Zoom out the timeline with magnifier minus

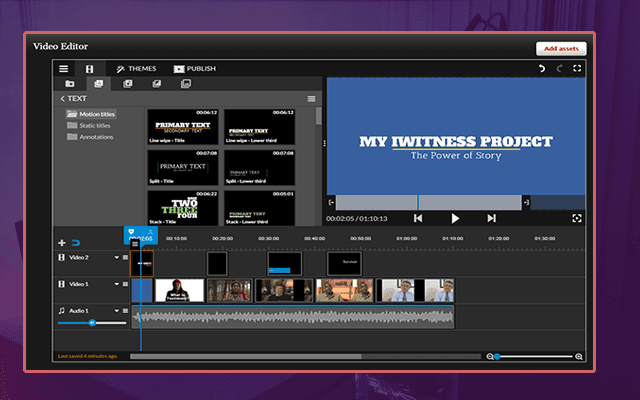(x=490, y=356)
